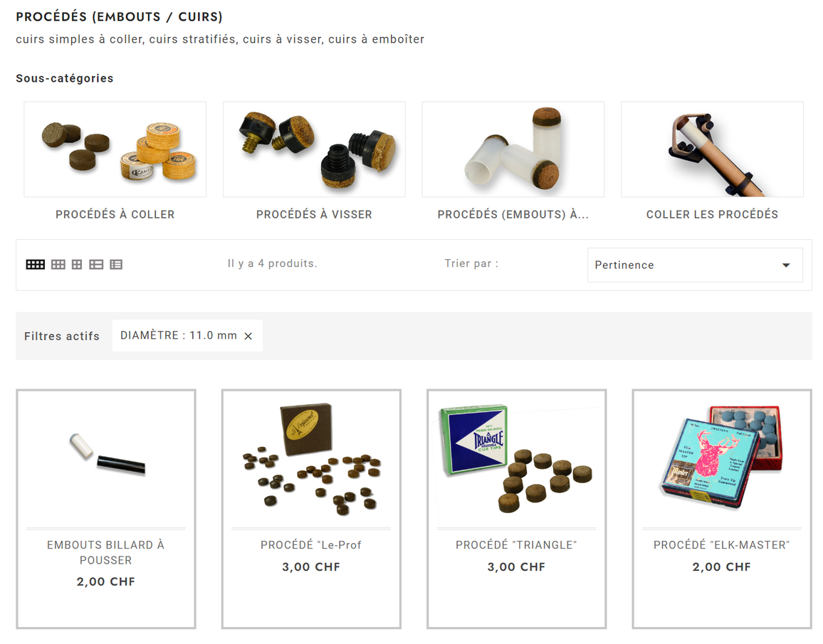The height and width of the screenshot is (644, 823).
Task: Remove the Diamètre 11.0 mm filter
Action: click(x=248, y=336)
